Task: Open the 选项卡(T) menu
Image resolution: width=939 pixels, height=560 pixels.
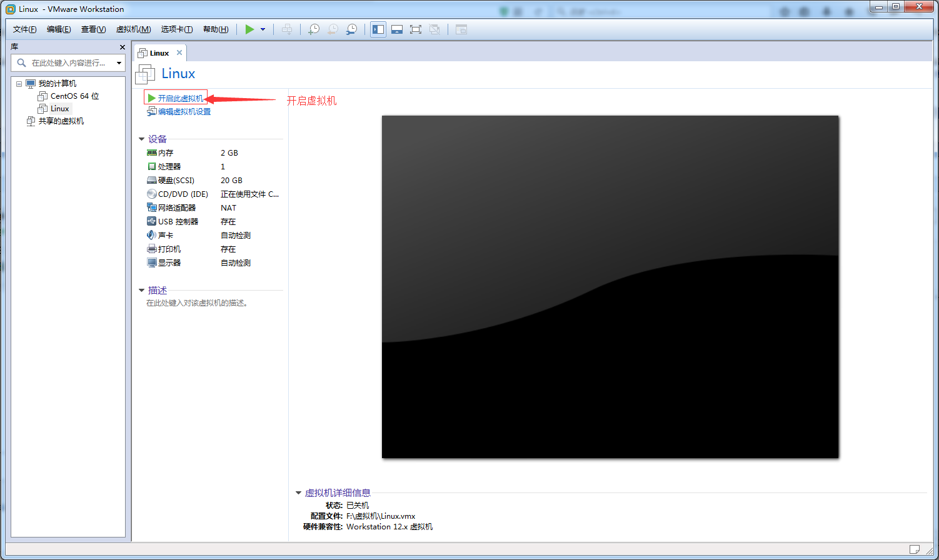Action: 176,29
